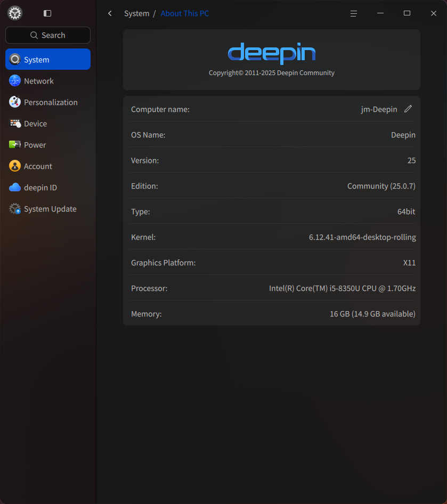The width and height of the screenshot is (447, 504).
Task: Select Power in the sidebar
Action: [35, 145]
